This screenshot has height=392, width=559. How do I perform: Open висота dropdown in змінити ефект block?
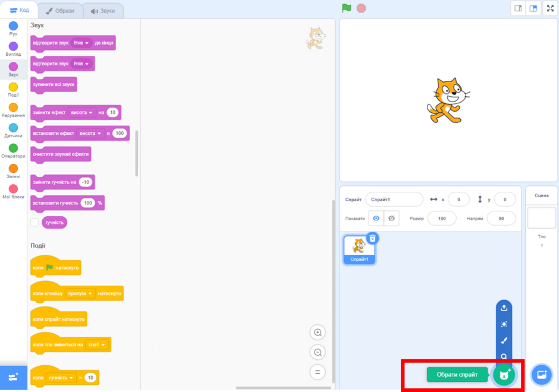coord(82,112)
